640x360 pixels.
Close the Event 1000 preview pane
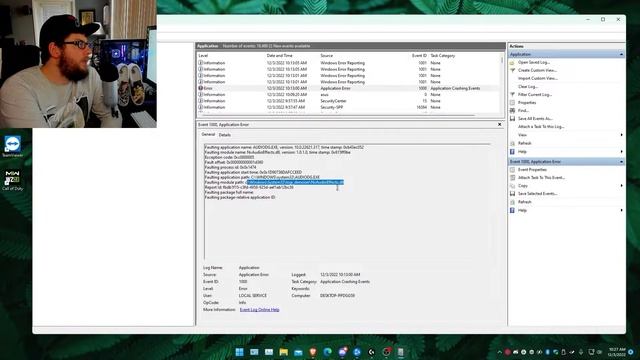click(500, 124)
